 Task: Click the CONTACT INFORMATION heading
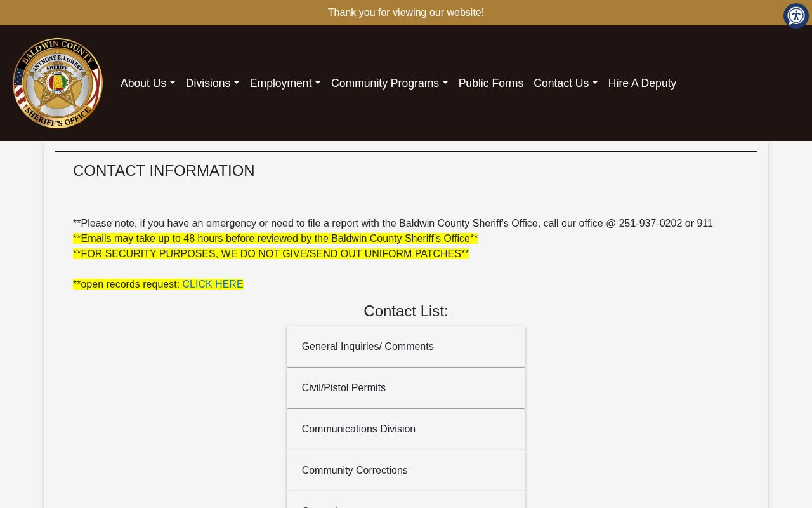coord(164,171)
